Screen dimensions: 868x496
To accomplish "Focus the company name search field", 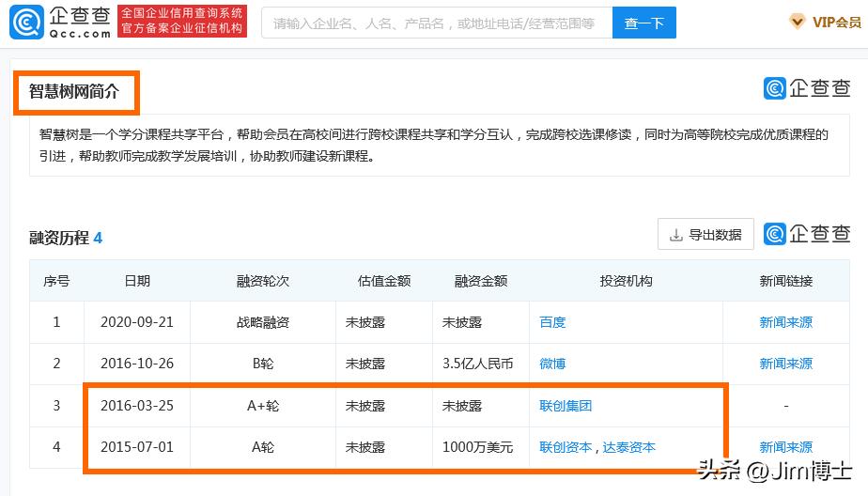I will pyautogui.click(x=437, y=23).
